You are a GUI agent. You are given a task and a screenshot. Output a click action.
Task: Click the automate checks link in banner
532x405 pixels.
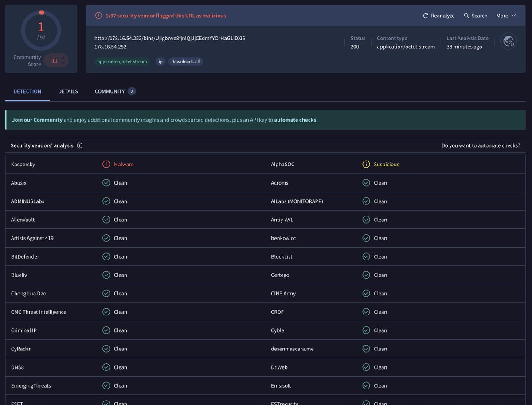[x=296, y=120]
